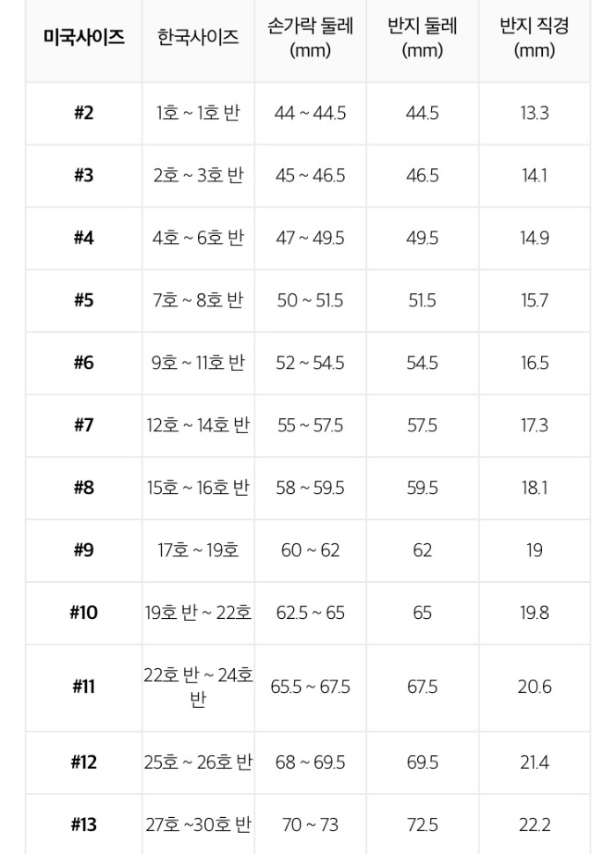Click the #13 size row label
This screenshot has width=616, height=854.
point(84,825)
